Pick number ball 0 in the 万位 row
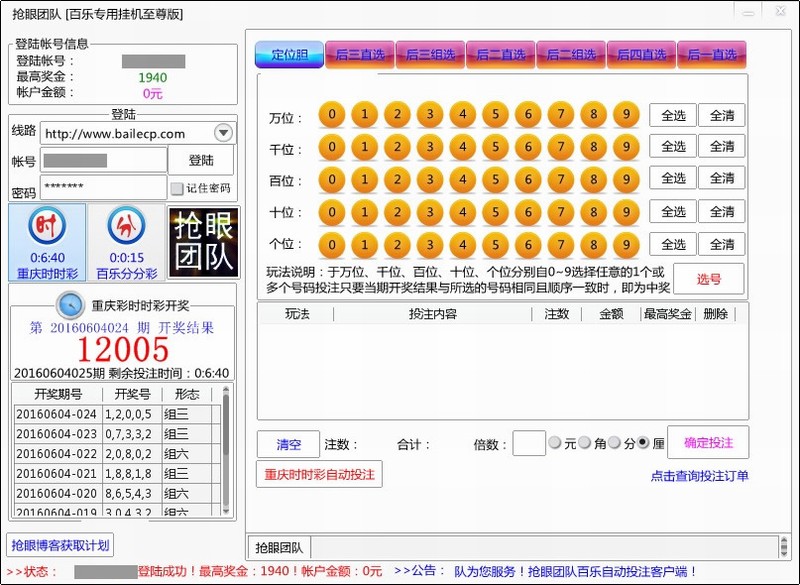This screenshot has height=585, width=800. pos(332,115)
